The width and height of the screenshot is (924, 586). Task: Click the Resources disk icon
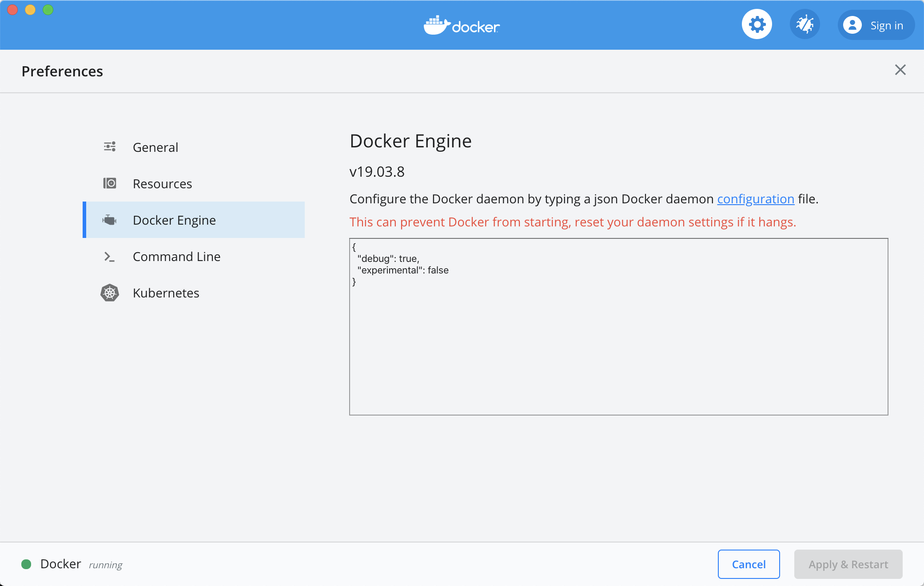[110, 183]
